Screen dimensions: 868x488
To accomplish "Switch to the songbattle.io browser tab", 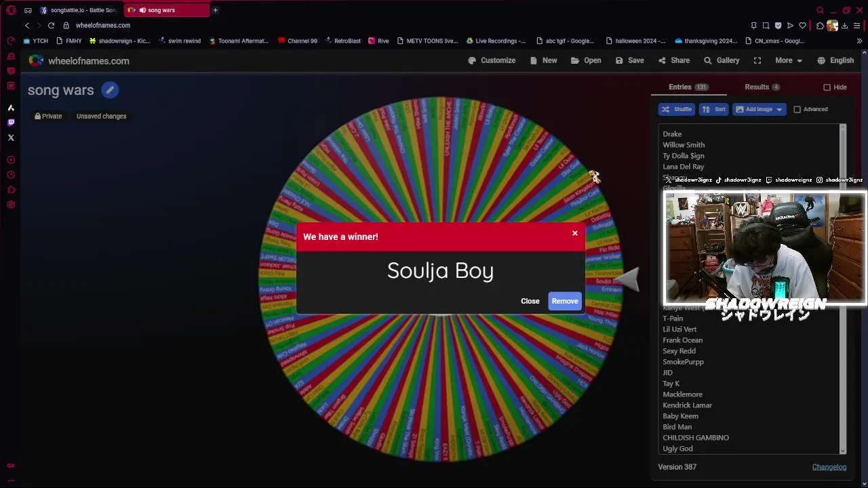I will coord(79,10).
